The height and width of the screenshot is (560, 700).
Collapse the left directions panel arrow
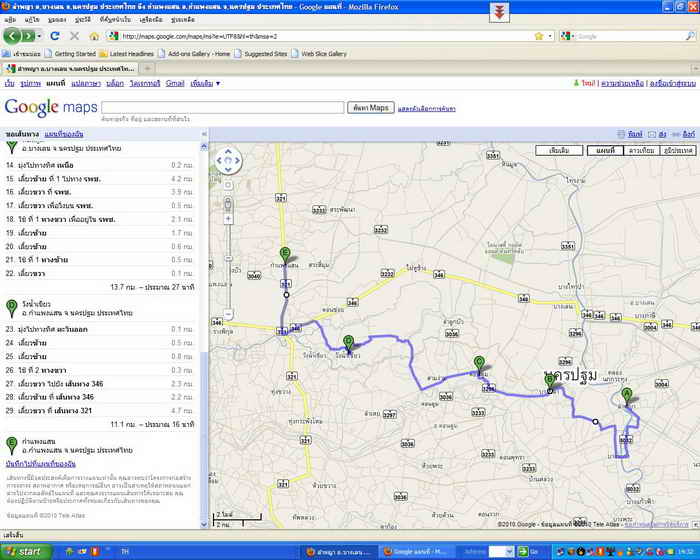pyautogui.click(x=204, y=134)
